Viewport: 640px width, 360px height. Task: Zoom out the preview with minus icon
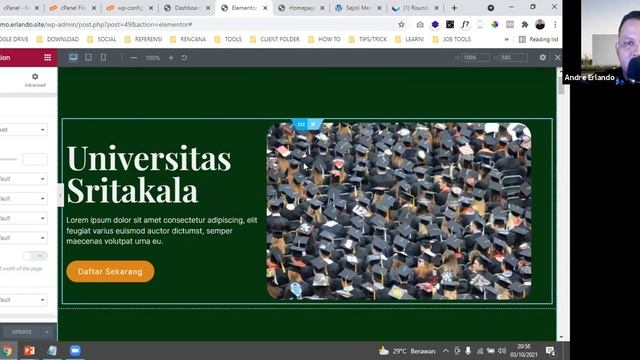point(134,58)
